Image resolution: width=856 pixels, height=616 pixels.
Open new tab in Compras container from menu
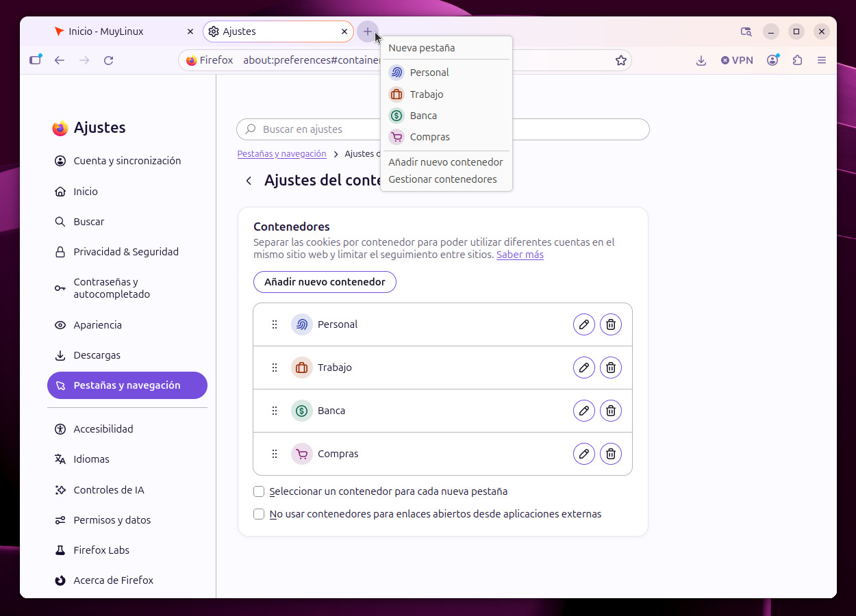click(446, 137)
